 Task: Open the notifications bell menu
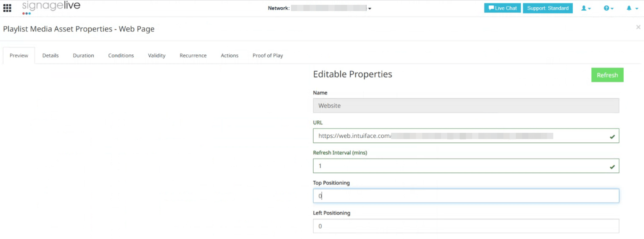(632, 8)
